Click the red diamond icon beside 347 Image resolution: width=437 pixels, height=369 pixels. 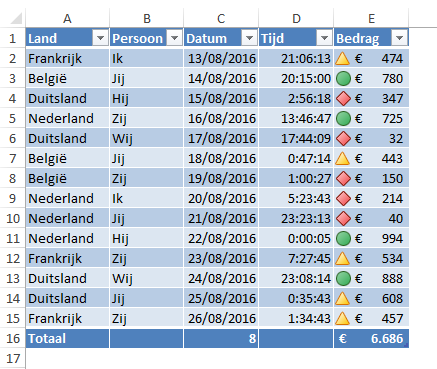click(x=343, y=99)
